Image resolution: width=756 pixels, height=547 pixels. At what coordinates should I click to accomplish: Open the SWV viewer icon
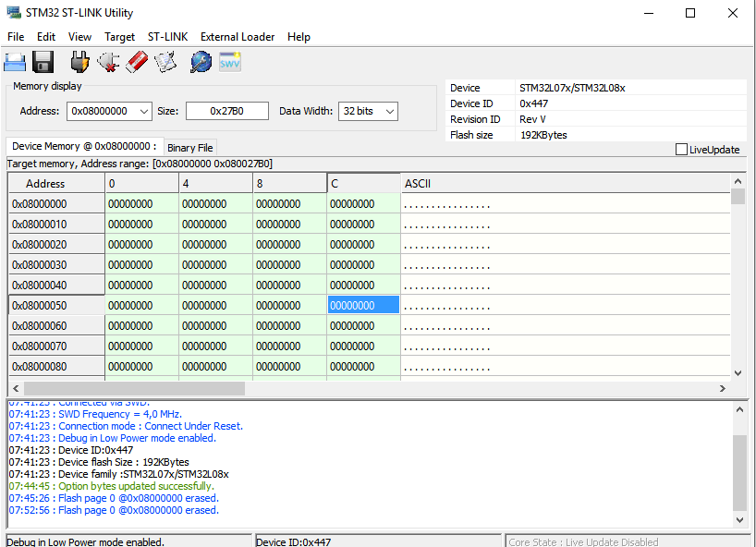coord(230,62)
